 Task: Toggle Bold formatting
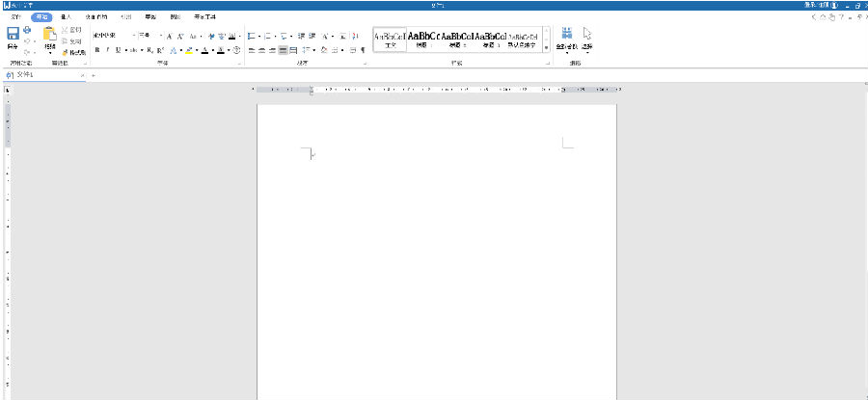point(97,50)
